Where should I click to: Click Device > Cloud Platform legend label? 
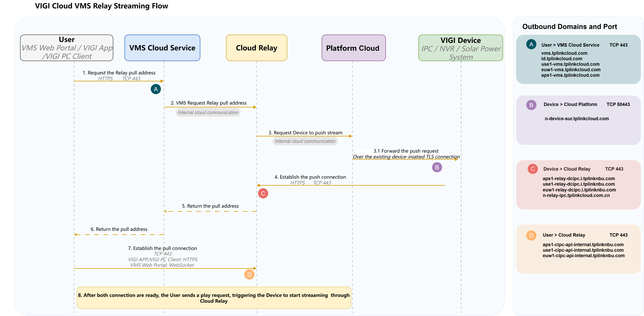tap(570, 104)
